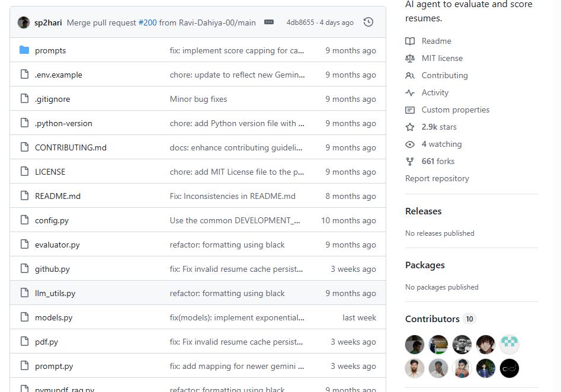Open the models.py file
The image size is (561, 392).
(54, 318)
